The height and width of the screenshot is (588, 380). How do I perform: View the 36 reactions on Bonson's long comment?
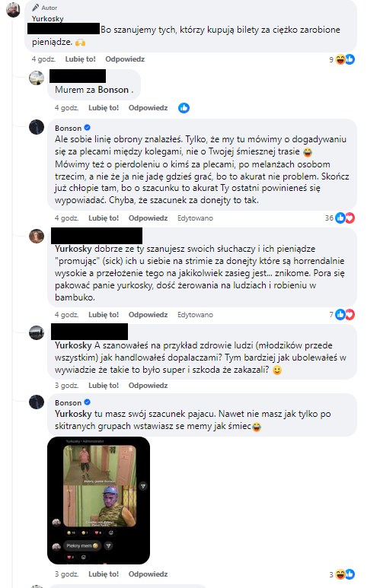pyautogui.click(x=340, y=218)
